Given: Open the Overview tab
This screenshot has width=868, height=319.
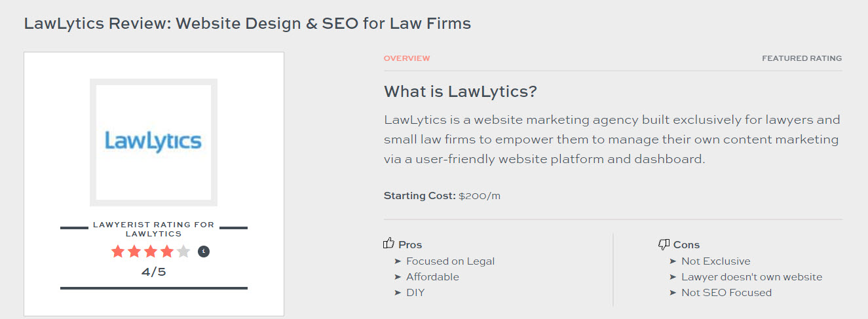Looking at the screenshot, I should (x=407, y=58).
